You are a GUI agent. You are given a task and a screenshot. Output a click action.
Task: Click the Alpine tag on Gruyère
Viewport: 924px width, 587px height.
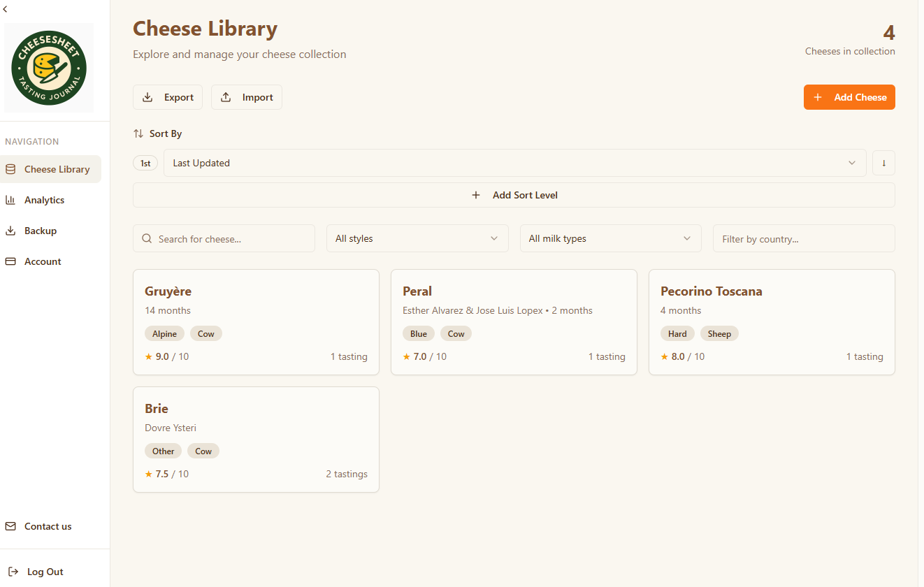point(164,333)
